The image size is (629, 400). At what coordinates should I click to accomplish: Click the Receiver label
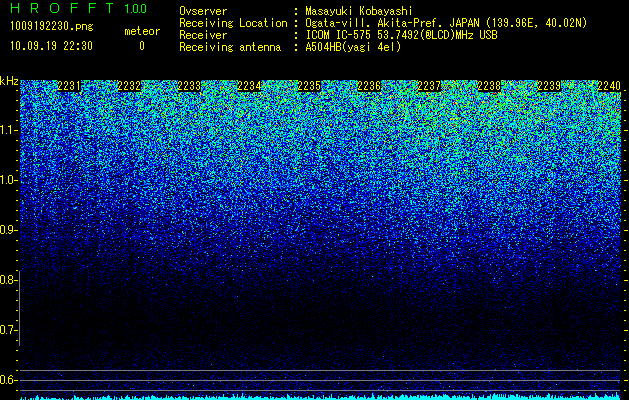pos(203,35)
